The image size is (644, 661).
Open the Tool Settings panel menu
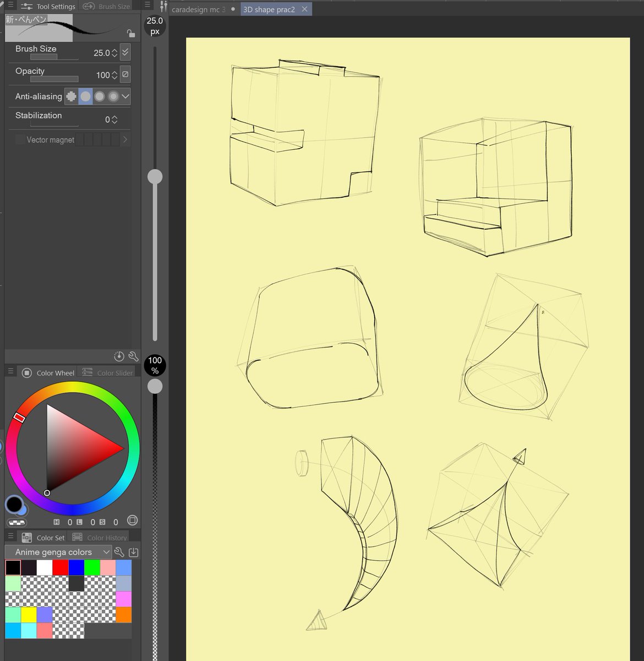coord(10,6)
